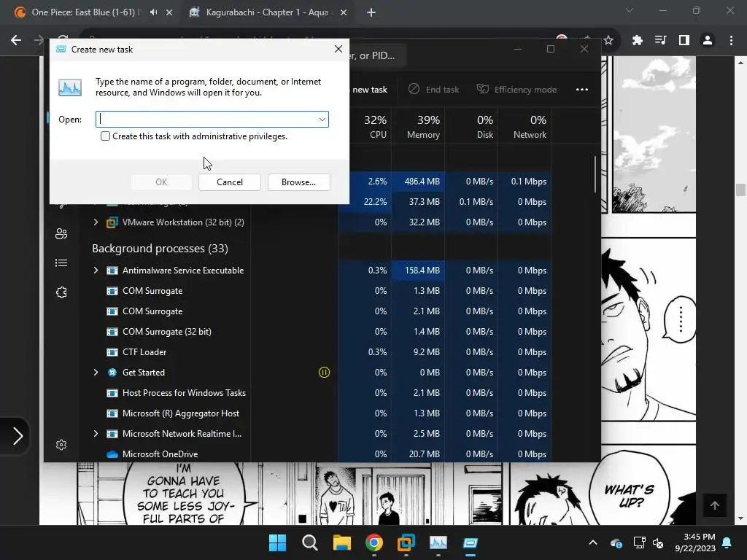Open Users page icon in Task Manager sidebar
The image size is (747, 560).
coord(61,234)
